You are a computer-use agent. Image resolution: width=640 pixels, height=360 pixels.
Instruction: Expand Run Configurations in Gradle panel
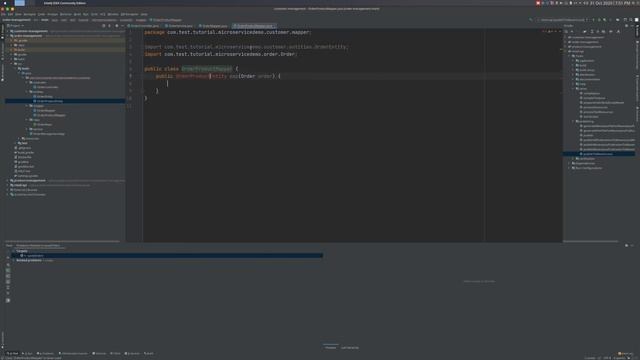coord(569,168)
